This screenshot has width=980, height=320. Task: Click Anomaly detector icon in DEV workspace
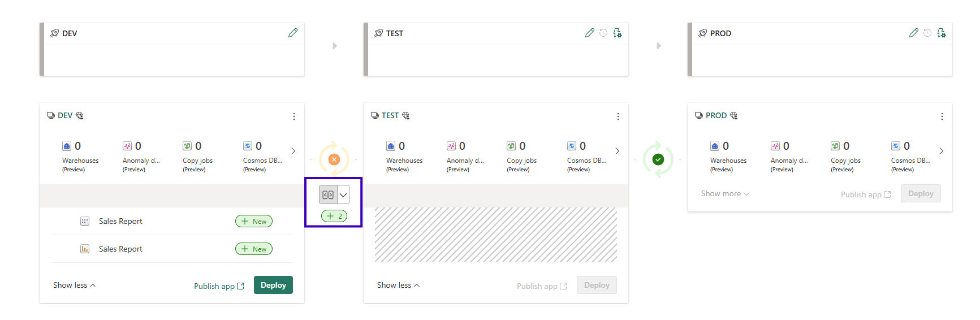click(127, 146)
